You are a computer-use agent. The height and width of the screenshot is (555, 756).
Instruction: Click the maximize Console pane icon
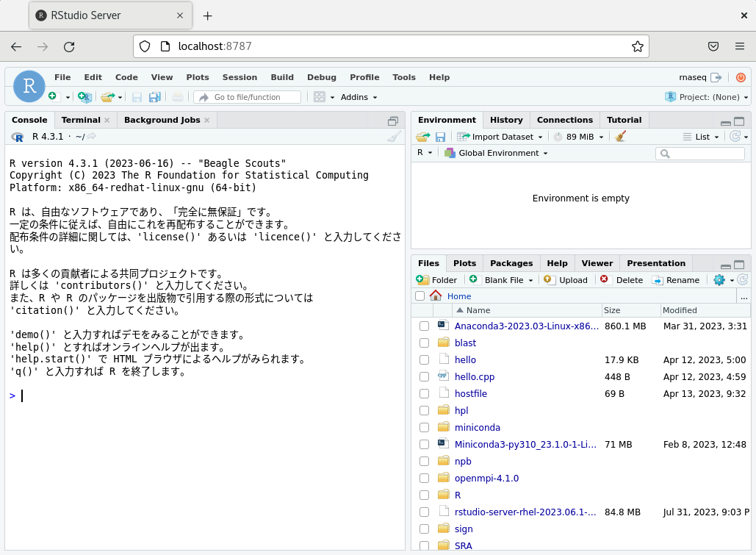[x=393, y=121]
